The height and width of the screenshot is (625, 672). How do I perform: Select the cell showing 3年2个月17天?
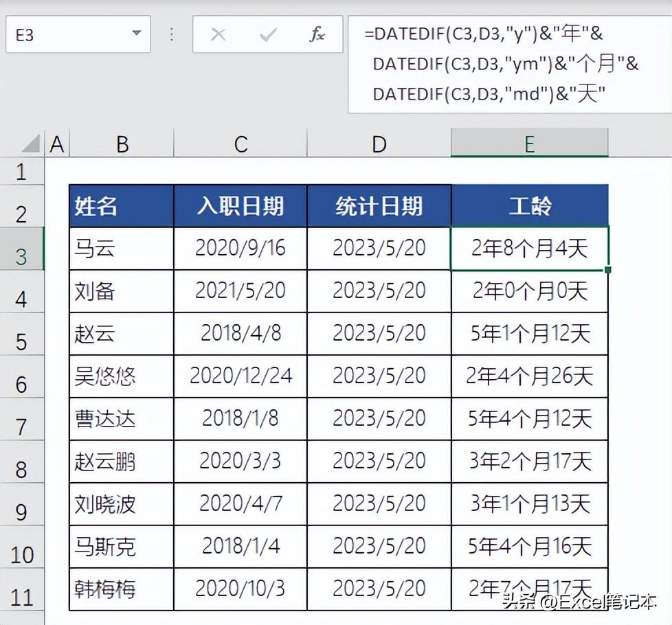[x=530, y=462]
